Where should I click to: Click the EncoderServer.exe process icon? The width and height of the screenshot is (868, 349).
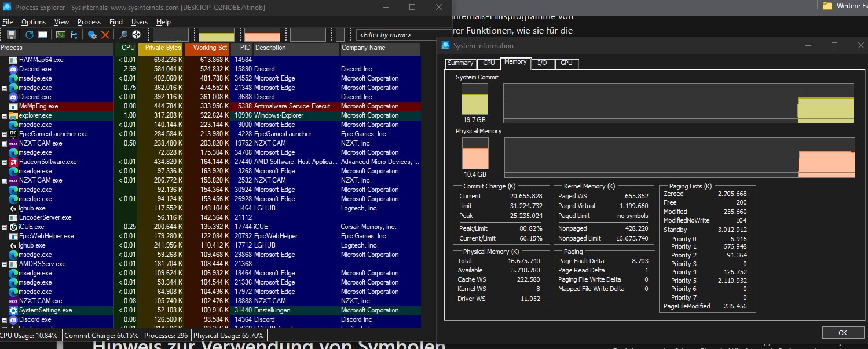click(13, 217)
